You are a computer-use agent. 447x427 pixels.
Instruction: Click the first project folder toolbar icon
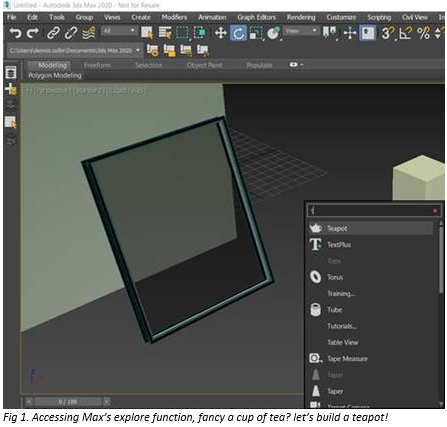153,50
